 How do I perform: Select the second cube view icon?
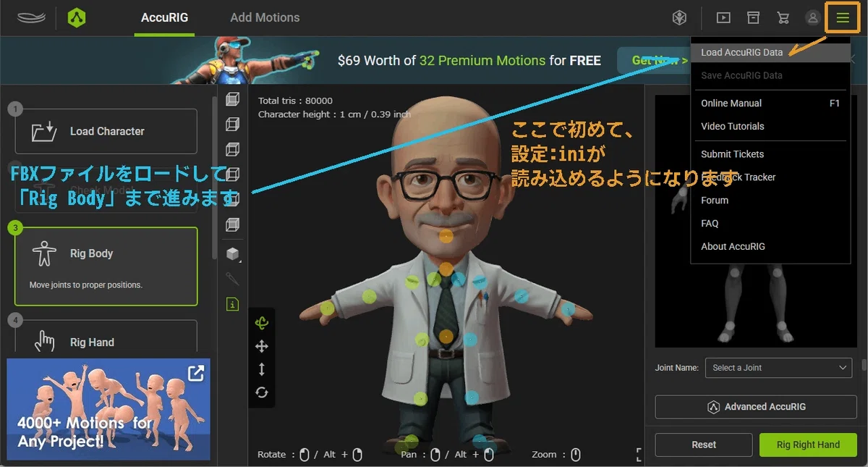(x=232, y=125)
